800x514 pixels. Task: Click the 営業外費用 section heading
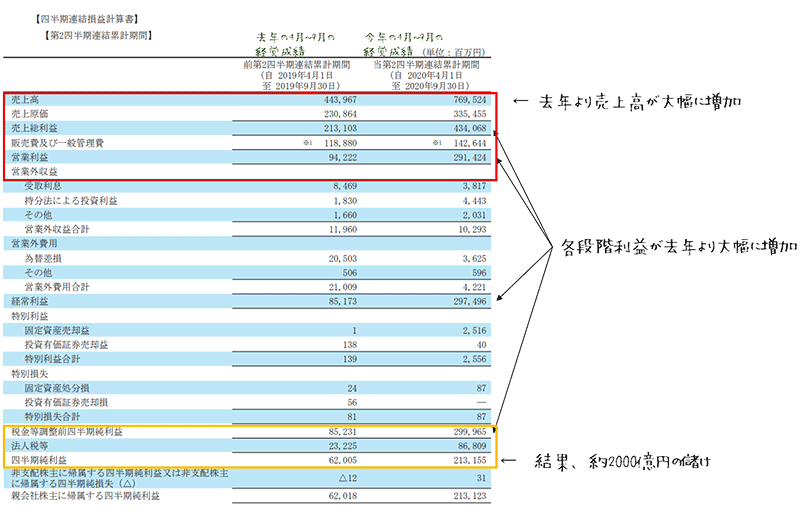point(34,243)
